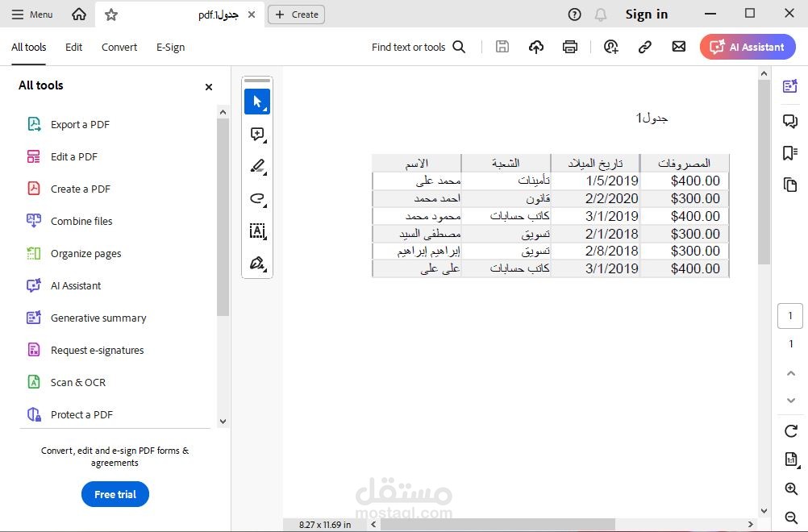Rotate the page view icon
Viewport: 808px width, 532px height.
[x=791, y=430]
